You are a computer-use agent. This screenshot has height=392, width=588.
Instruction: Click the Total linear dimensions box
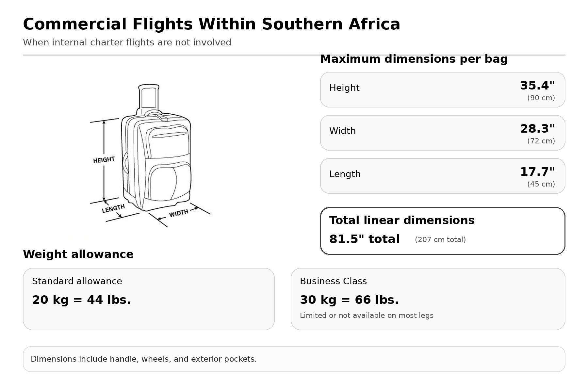(x=442, y=231)
